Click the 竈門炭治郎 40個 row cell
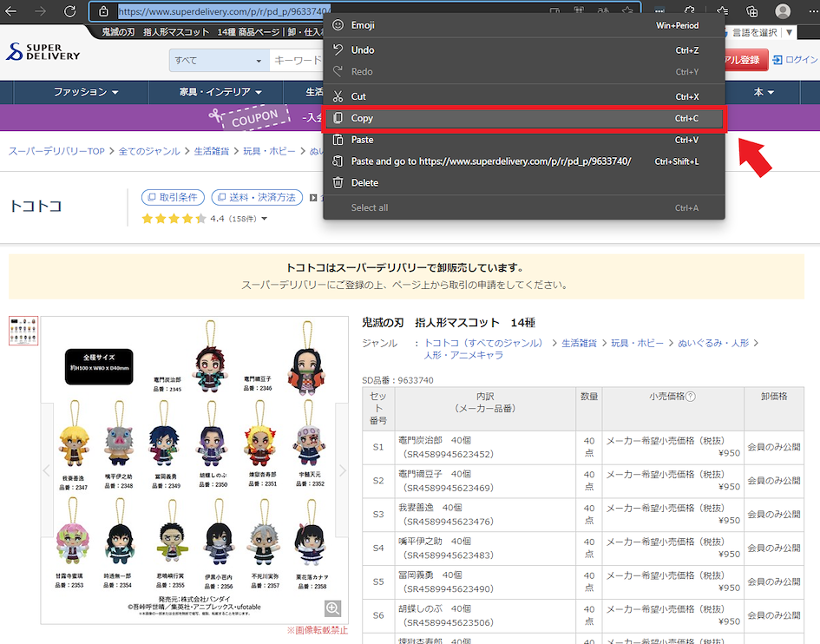 coord(485,447)
